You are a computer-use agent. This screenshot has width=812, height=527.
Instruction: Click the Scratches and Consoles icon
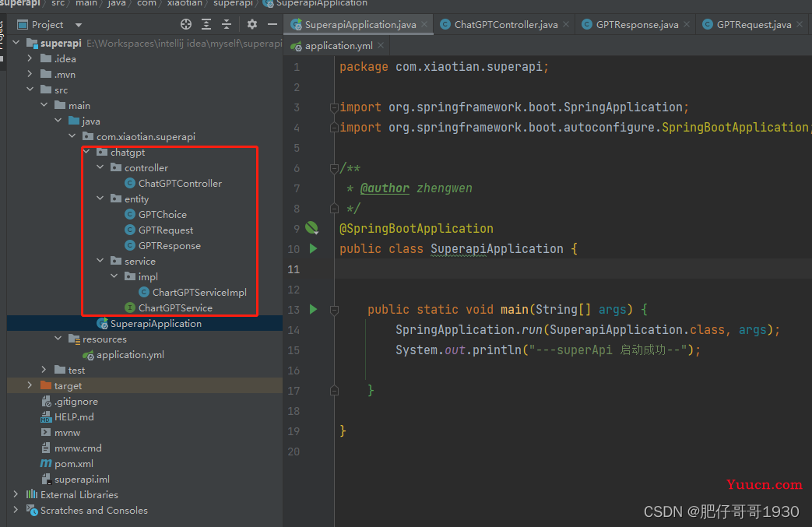(32, 510)
